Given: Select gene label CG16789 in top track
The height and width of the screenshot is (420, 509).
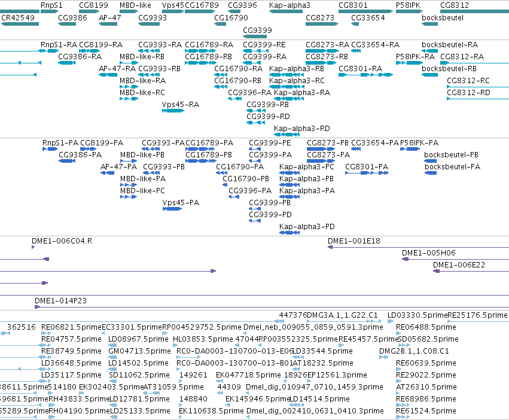Looking at the screenshot, I should [202, 5].
